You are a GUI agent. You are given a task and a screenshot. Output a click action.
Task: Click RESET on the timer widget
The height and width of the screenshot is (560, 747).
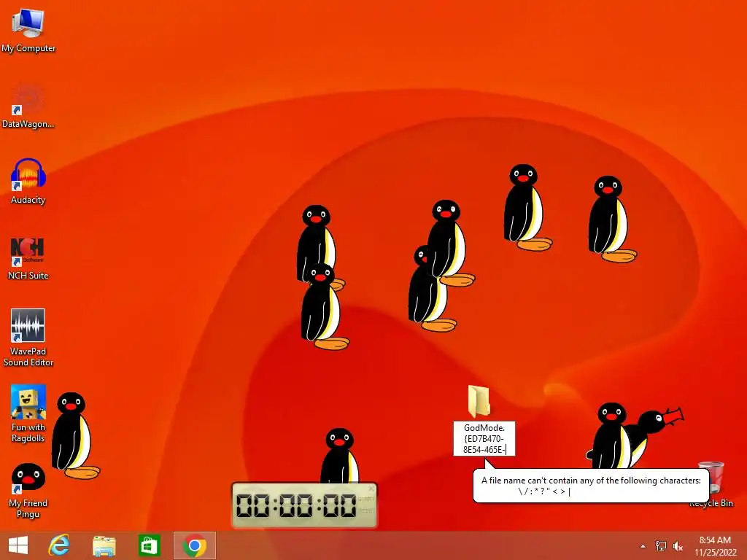[366, 510]
